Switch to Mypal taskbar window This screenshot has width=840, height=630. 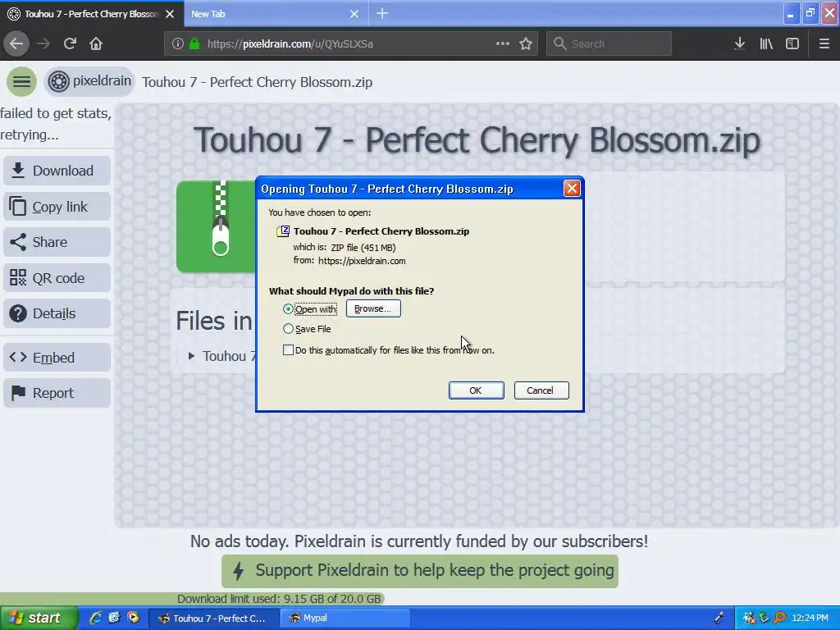[345, 619]
